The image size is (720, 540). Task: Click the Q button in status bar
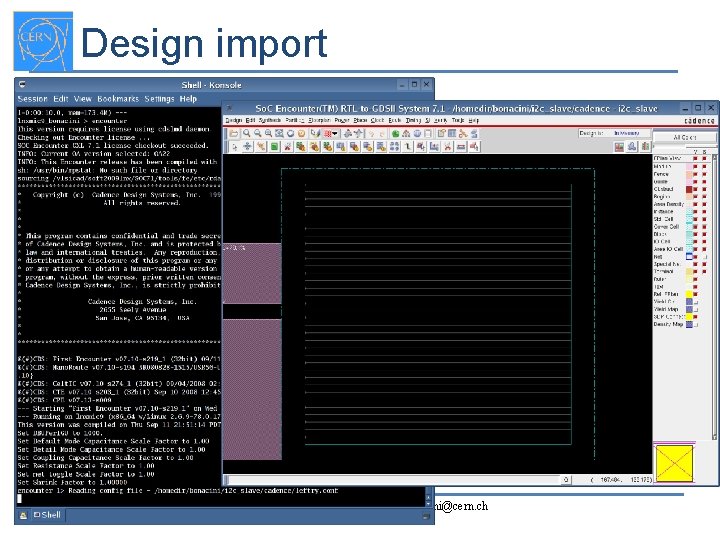[566, 479]
